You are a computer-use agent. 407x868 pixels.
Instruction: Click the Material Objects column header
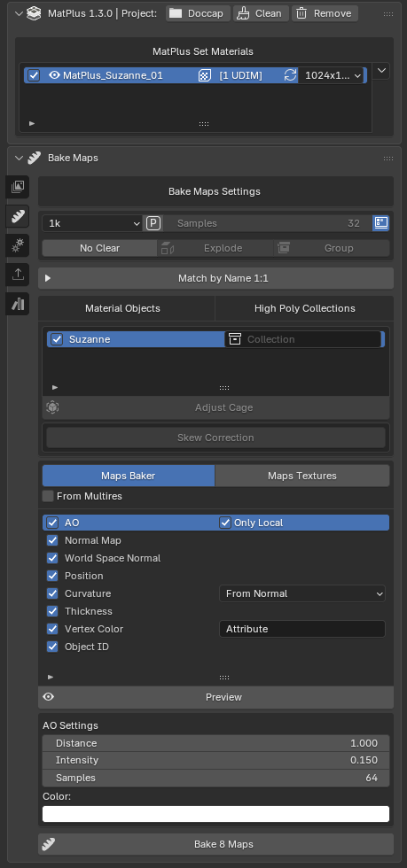(122, 308)
